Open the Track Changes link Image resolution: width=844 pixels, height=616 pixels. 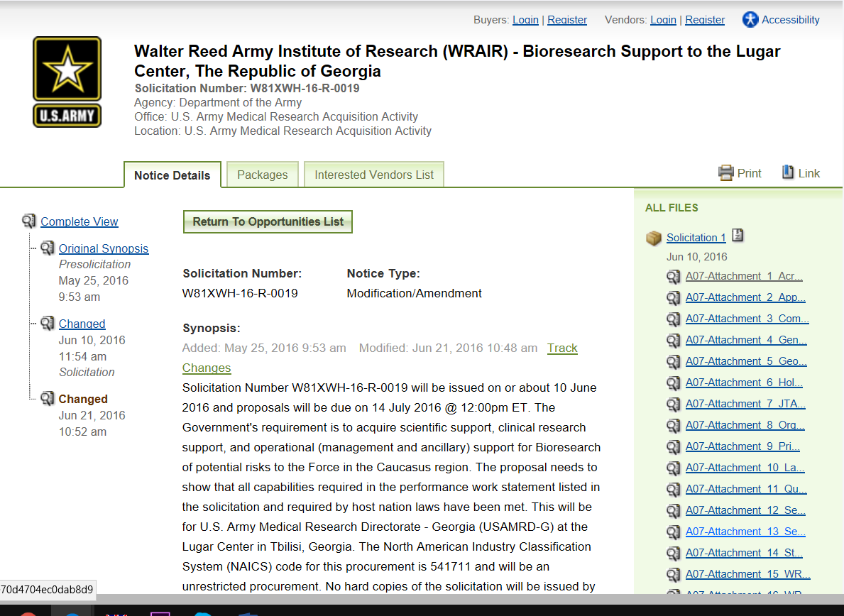coord(561,348)
